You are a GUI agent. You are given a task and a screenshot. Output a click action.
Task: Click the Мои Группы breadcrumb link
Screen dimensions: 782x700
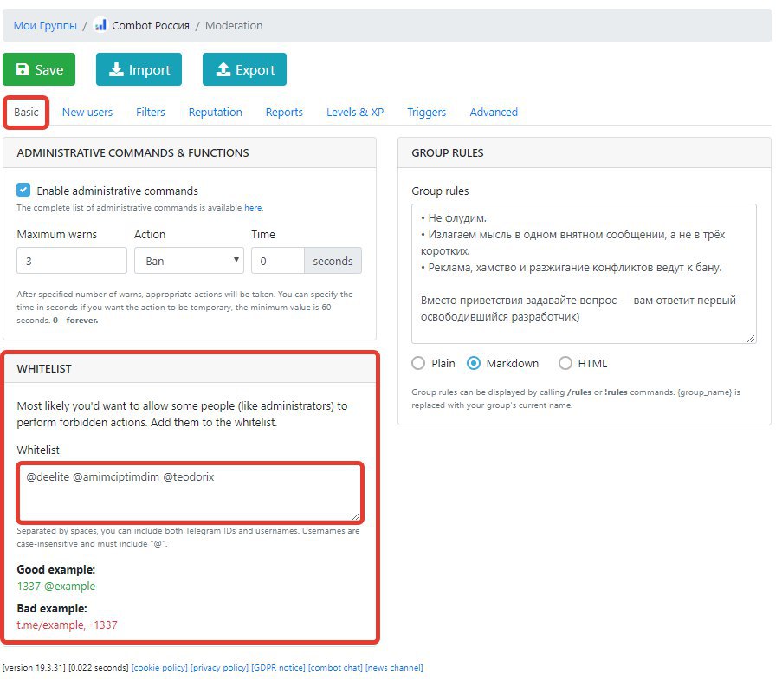click(45, 25)
